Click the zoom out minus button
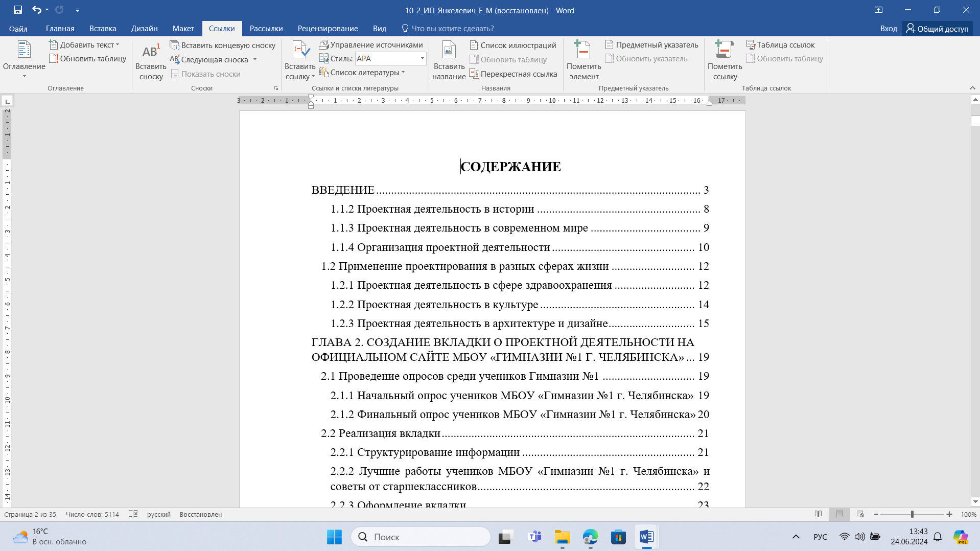Viewport: 980px width, 551px height. click(876, 514)
